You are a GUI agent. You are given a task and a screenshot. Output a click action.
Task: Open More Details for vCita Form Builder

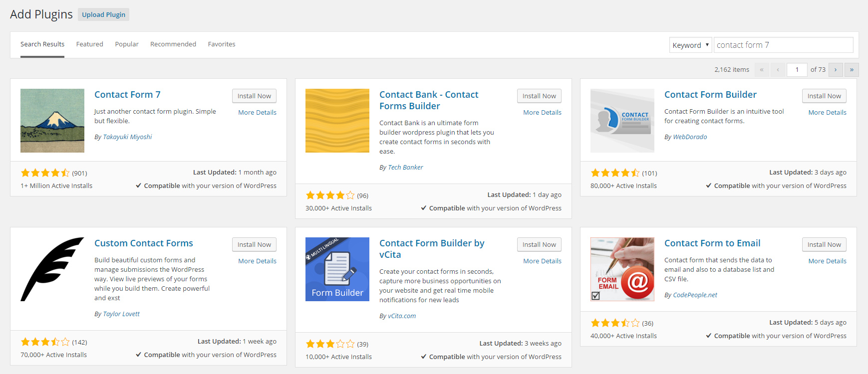pyautogui.click(x=542, y=261)
